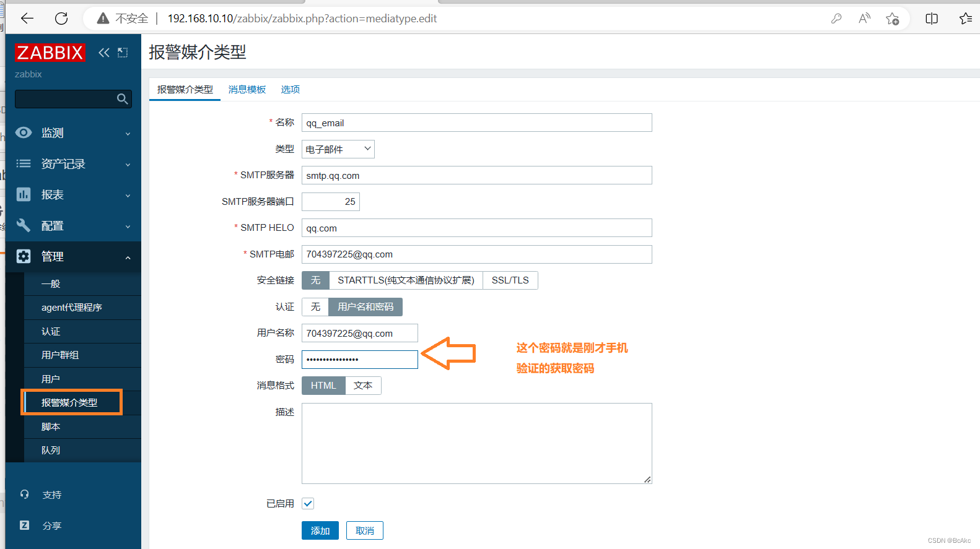Screen dimensions: 980x549
Task: Open 一般 under administration
Action: (x=82, y=284)
